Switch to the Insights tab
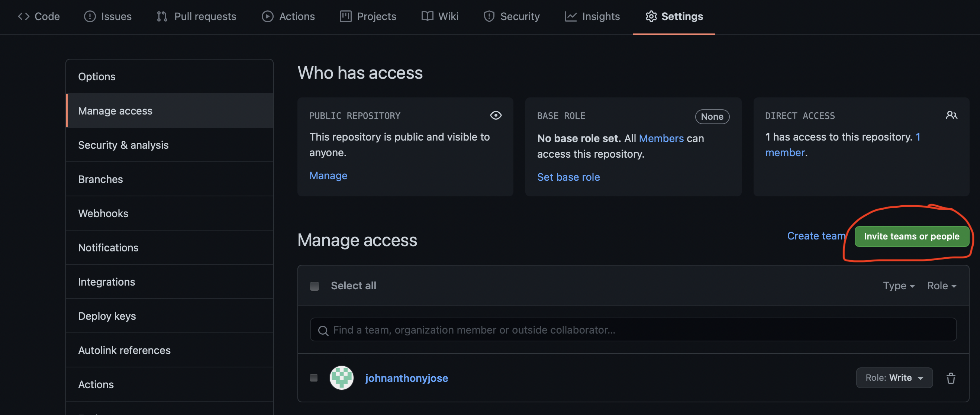980x415 pixels. [592, 16]
